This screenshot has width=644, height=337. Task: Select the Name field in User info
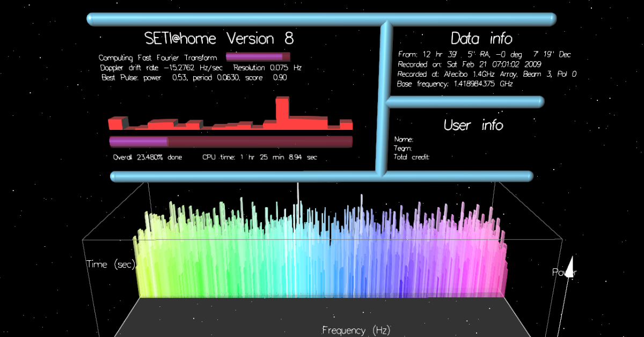pos(405,138)
